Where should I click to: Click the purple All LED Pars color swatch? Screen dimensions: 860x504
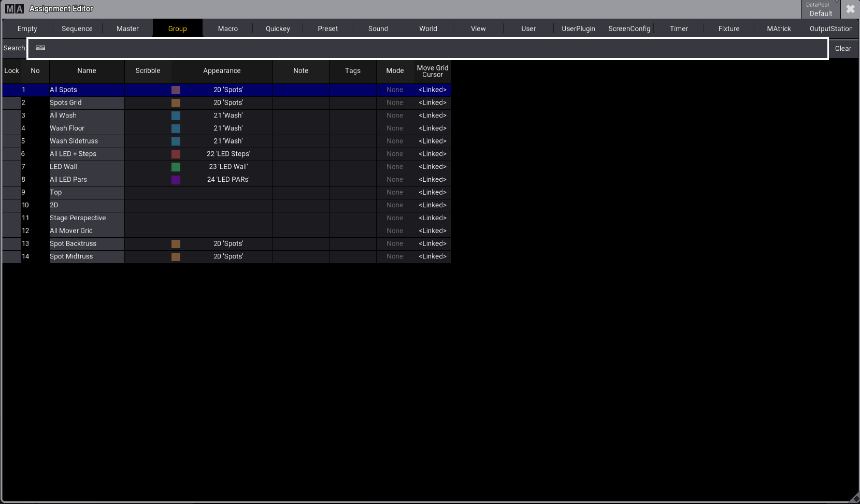[175, 179]
